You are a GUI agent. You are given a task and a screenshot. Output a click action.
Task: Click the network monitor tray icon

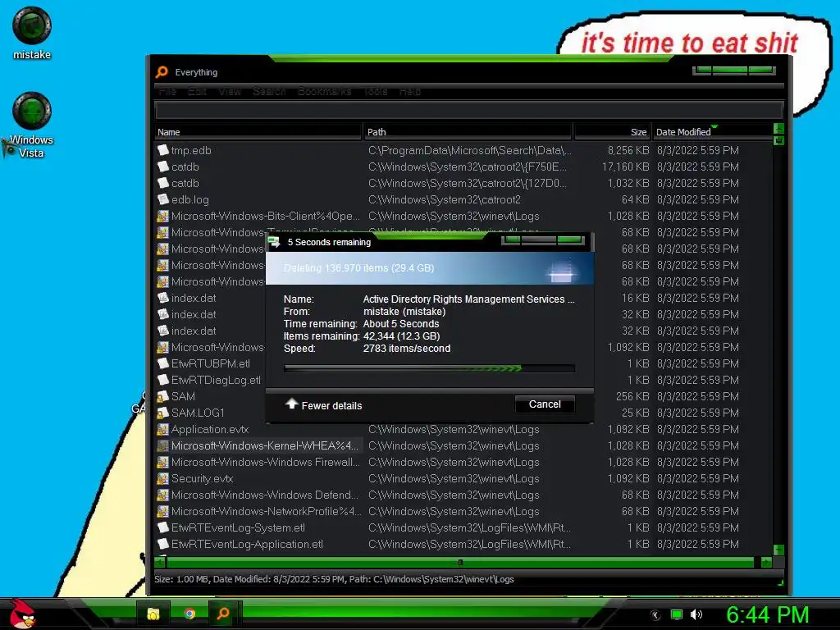[677, 614]
